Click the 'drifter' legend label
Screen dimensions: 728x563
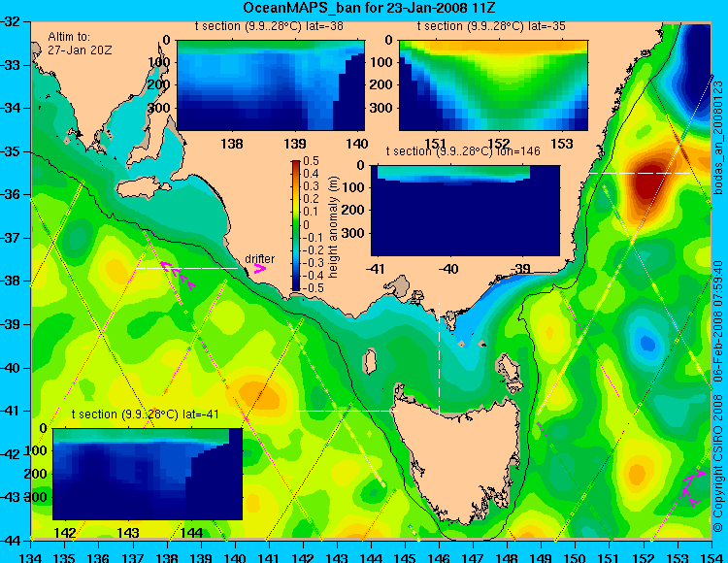tap(259, 259)
